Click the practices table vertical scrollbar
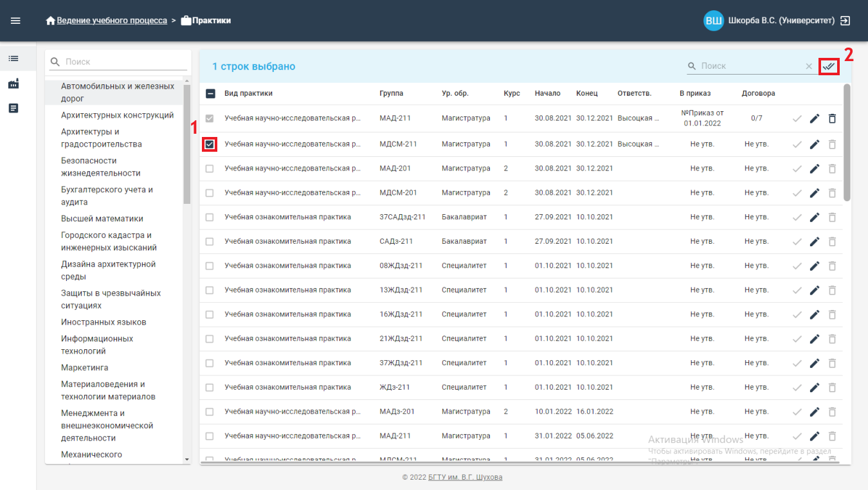Viewport: 868px width, 490px height. pos(847,143)
